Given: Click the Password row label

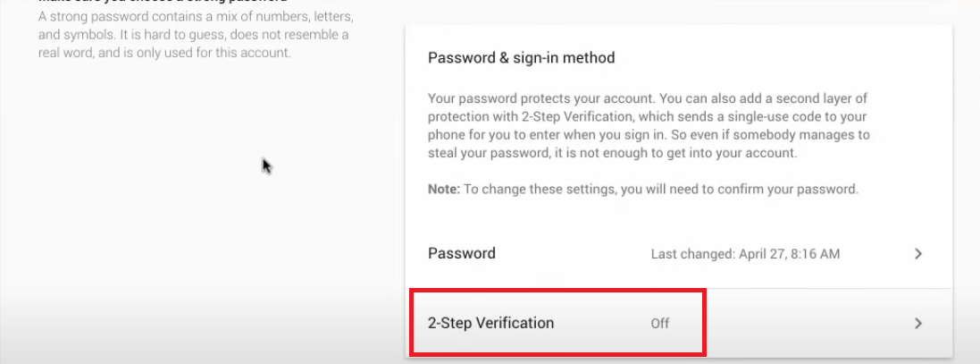Looking at the screenshot, I should (462, 254).
